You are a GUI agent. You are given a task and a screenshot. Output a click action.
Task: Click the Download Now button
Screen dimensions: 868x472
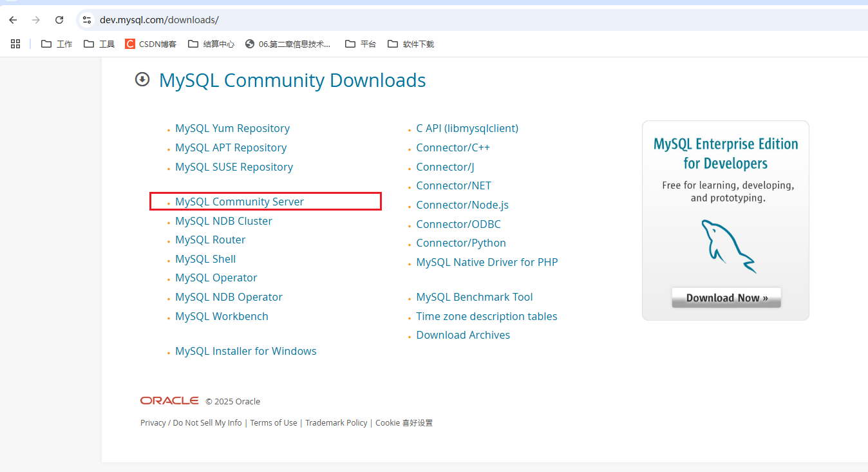[726, 297]
